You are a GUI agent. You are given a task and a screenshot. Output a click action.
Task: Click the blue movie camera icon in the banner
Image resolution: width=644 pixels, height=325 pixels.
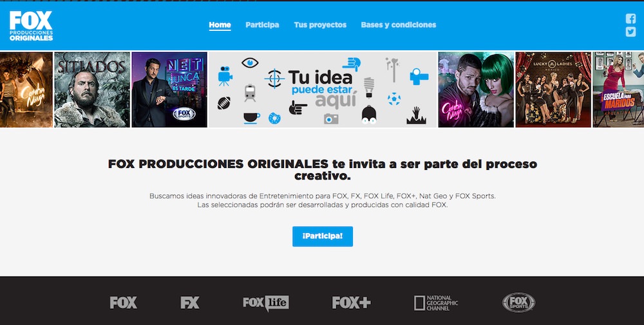tap(225, 76)
